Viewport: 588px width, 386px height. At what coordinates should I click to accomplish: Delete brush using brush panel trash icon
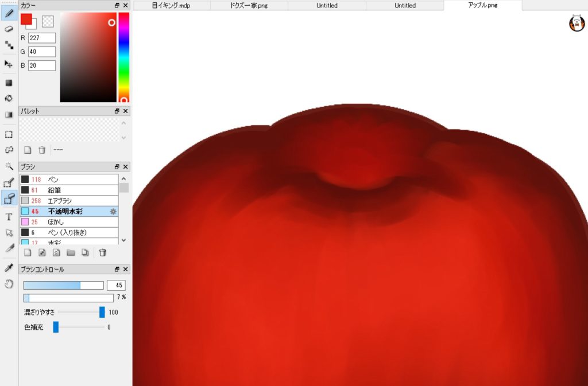click(x=102, y=252)
